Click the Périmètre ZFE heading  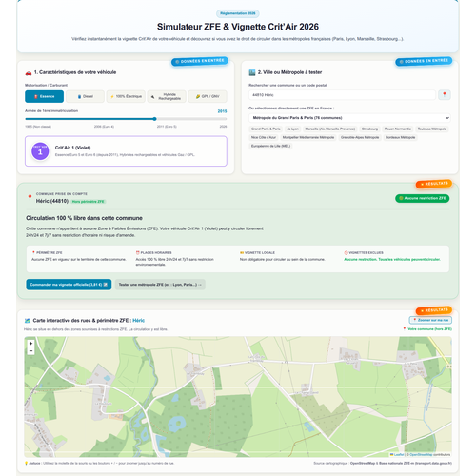[47, 253]
